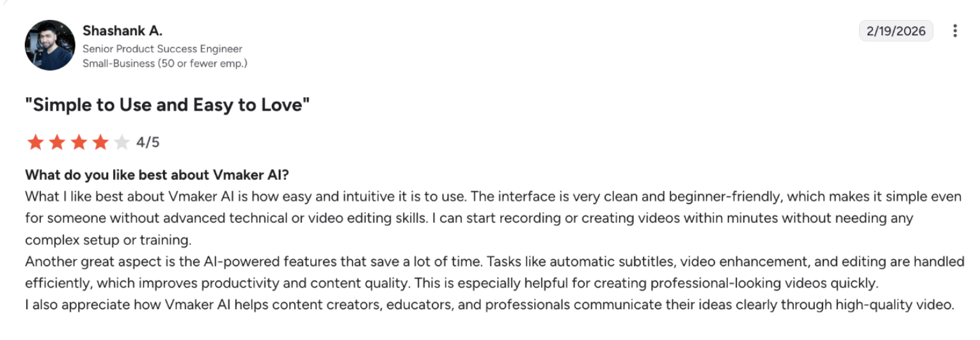Image resolution: width=980 pixels, height=340 pixels.
Task: Click the first filled rating star
Action: pyautogui.click(x=35, y=142)
